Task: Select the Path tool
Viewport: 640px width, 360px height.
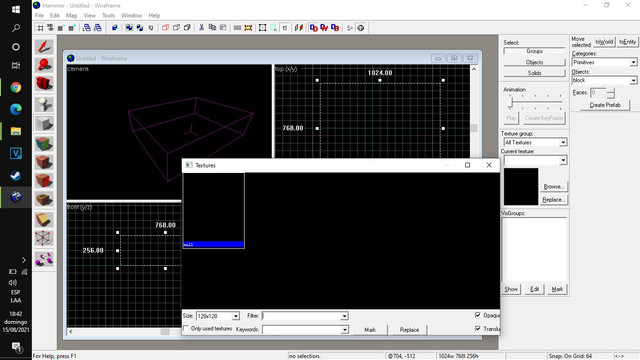Action: coord(44,259)
